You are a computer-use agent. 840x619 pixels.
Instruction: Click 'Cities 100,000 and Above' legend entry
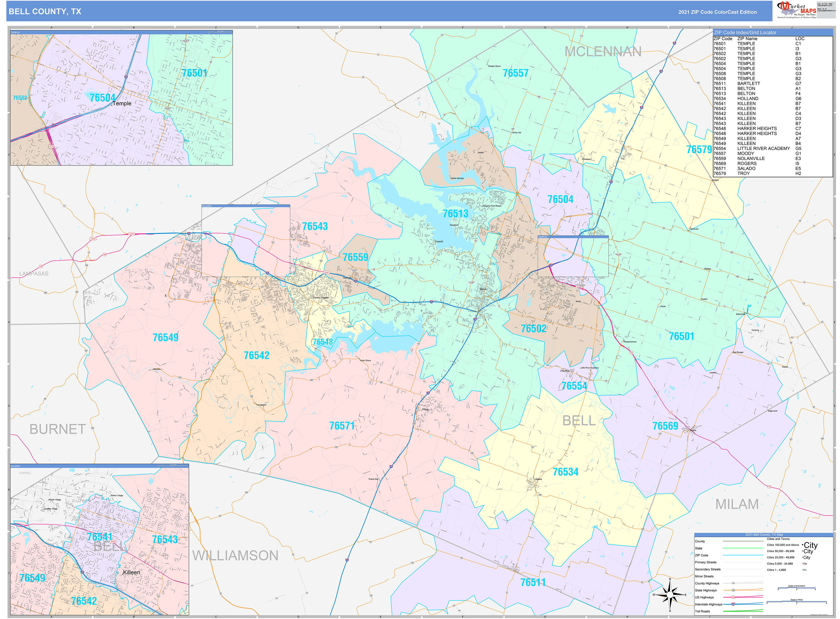point(783,545)
